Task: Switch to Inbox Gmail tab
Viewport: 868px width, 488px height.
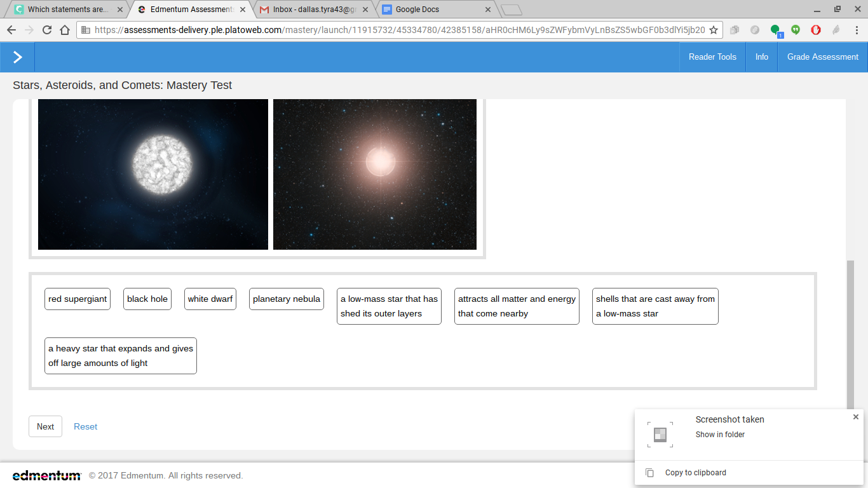Action: coord(312,10)
